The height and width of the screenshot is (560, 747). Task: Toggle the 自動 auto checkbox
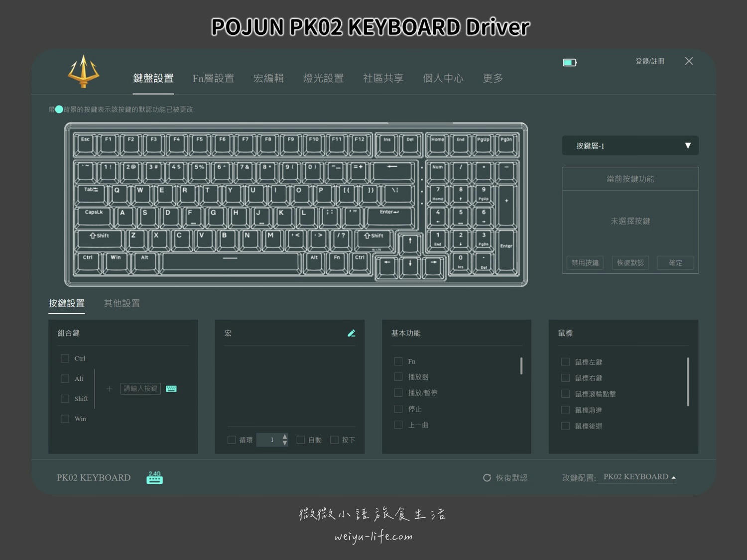[300, 440]
